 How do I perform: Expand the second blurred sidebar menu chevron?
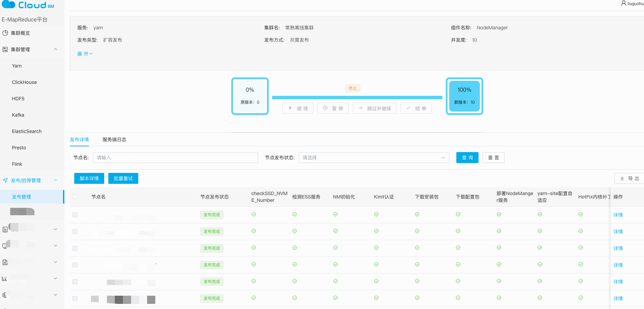click(56, 246)
